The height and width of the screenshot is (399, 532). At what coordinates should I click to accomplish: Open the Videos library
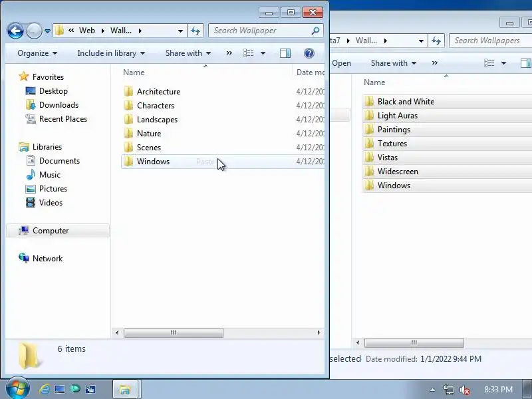click(x=51, y=203)
